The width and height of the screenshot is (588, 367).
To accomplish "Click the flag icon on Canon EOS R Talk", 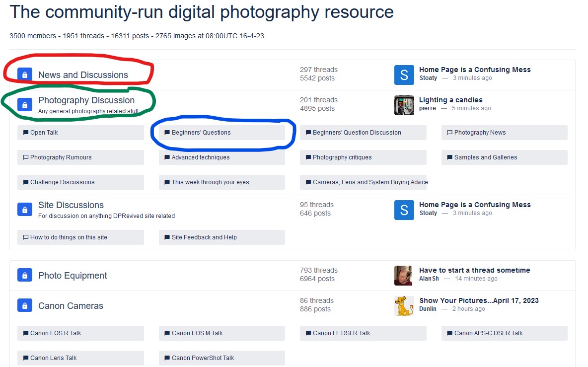I will tap(26, 333).
